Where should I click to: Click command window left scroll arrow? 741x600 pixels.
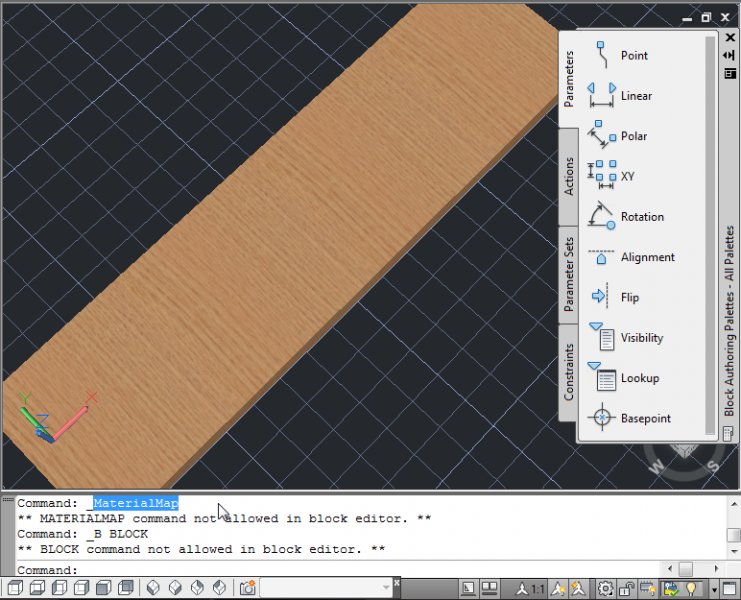pos(670,568)
